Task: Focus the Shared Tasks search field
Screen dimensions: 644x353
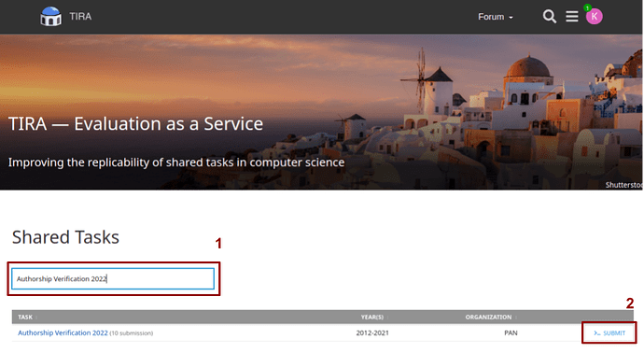Action: [x=113, y=278]
